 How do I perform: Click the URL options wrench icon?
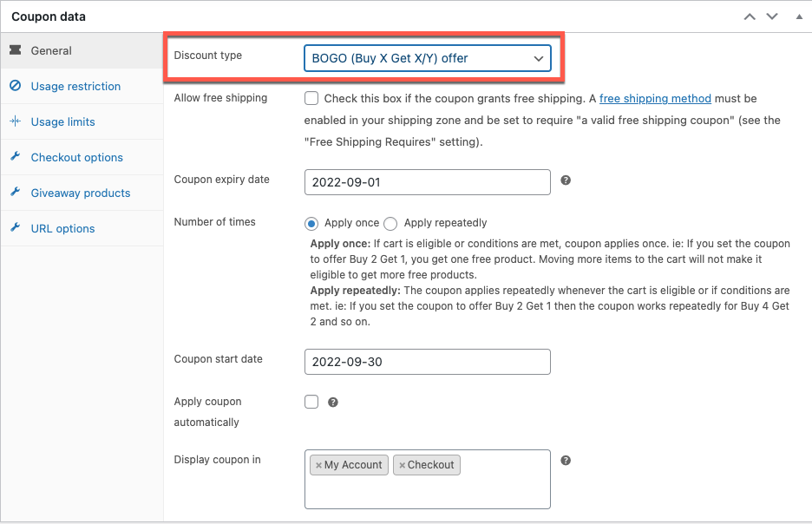click(16, 227)
